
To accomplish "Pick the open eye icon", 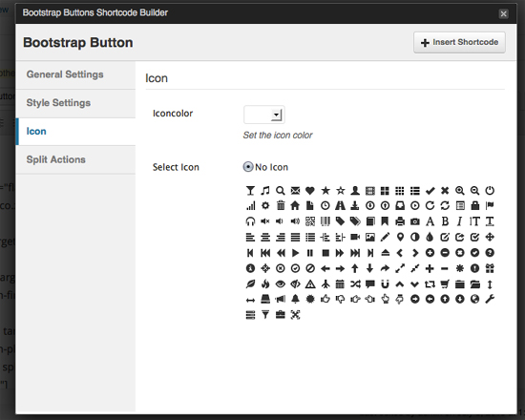I will point(281,284).
